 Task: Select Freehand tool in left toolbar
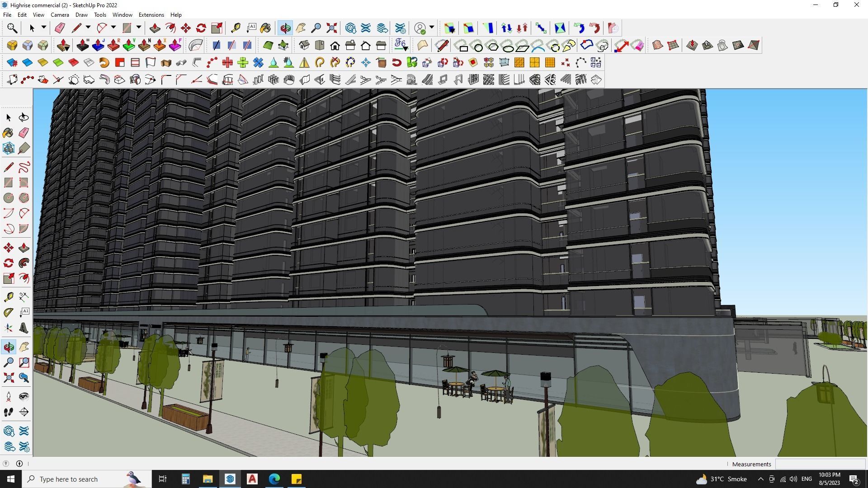pyautogui.click(x=24, y=167)
